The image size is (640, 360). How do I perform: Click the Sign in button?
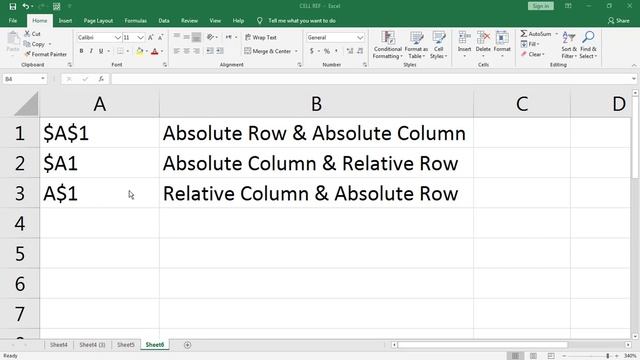click(x=540, y=6)
